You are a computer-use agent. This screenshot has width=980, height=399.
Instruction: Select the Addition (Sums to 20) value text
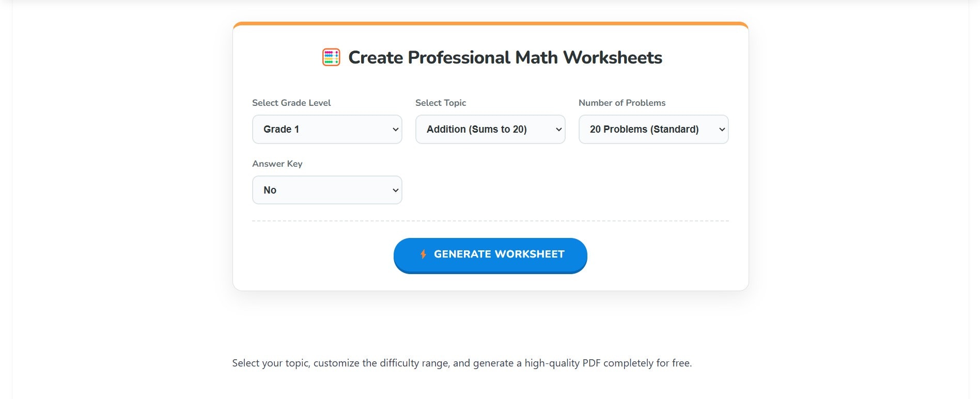click(x=476, y=129)
